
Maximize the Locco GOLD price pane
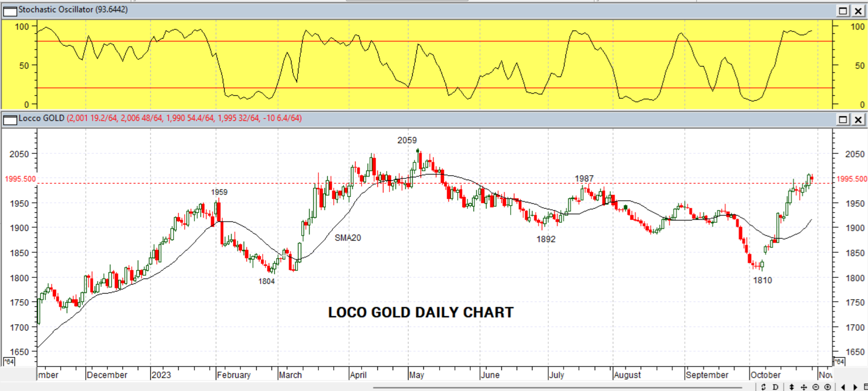843,119
